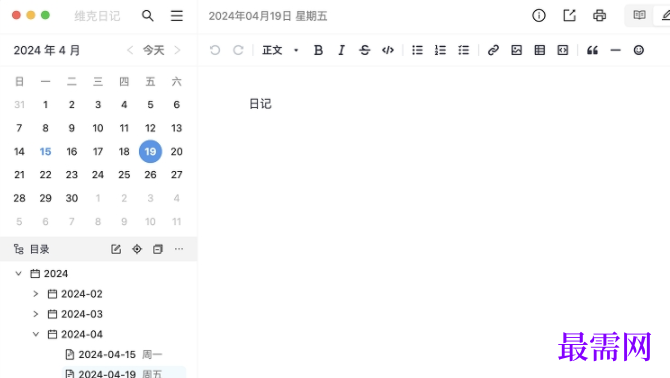Viewport: 670px width, 378px height.
Task: Jump to 今天 in calendar
Action: 153,50
